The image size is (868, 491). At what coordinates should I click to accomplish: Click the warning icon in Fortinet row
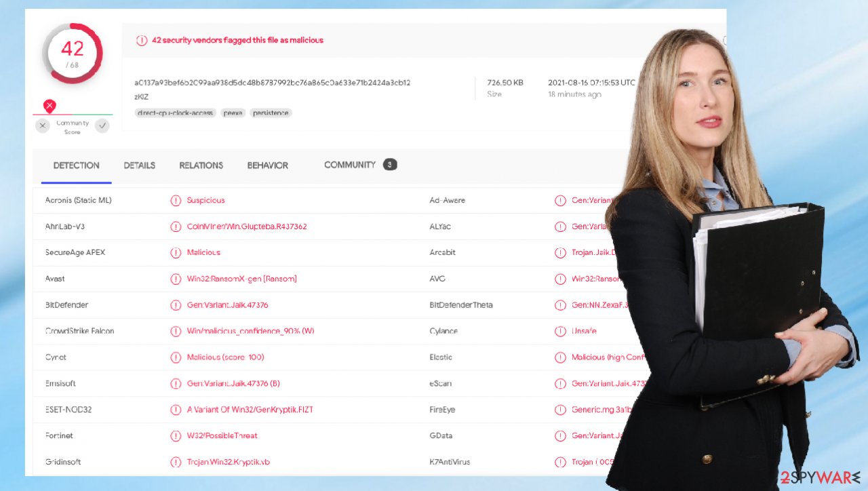point(176,435)
